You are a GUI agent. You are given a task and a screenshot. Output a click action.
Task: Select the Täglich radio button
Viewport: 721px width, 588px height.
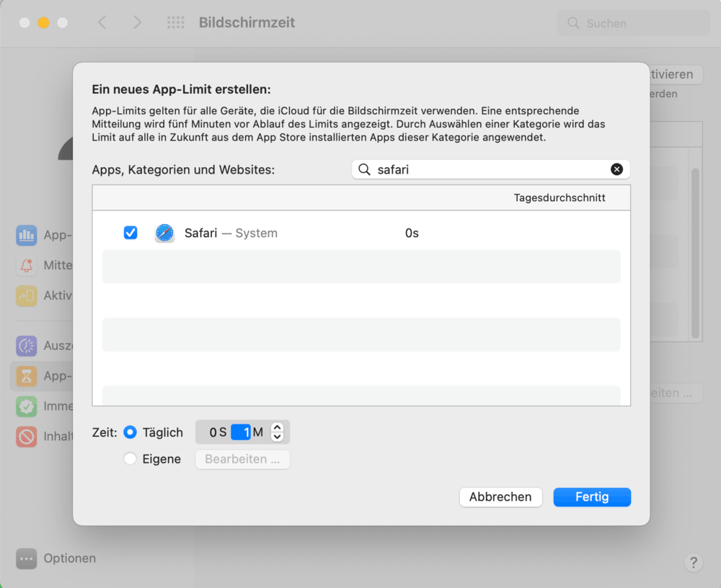pos(130,432)
